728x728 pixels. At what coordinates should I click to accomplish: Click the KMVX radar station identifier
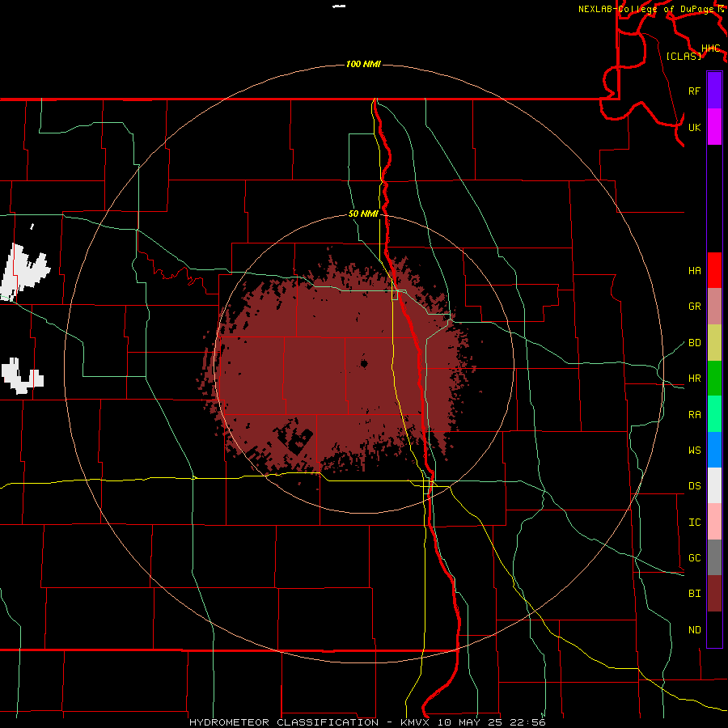[415, 722]
